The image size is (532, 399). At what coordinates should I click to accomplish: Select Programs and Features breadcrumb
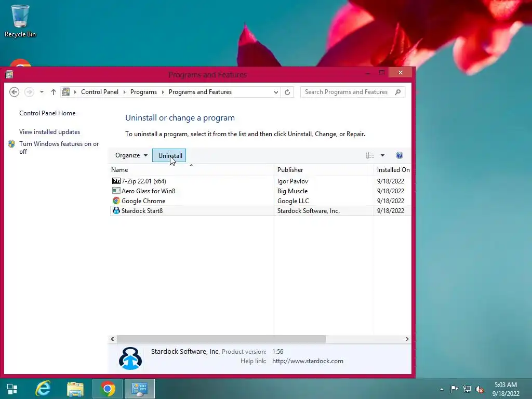click(200, 92)
